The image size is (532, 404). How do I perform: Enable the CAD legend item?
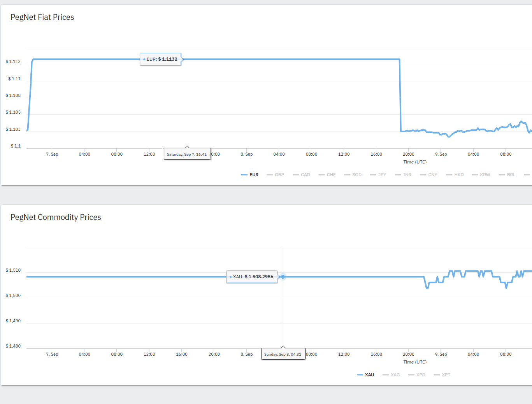(301, 175)
